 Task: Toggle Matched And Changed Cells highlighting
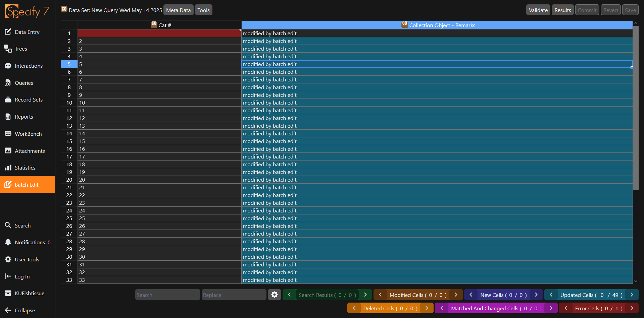(496, 308)
